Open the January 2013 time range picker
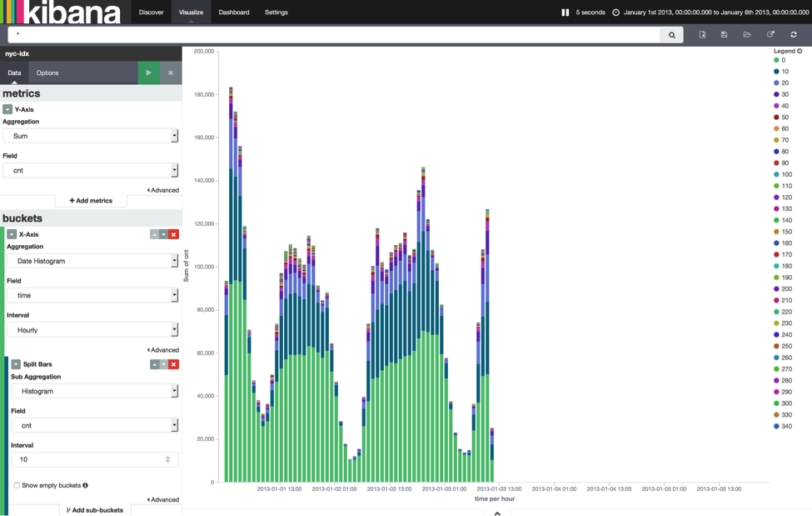This screenshot has width=812, height=516. (716, 13)
